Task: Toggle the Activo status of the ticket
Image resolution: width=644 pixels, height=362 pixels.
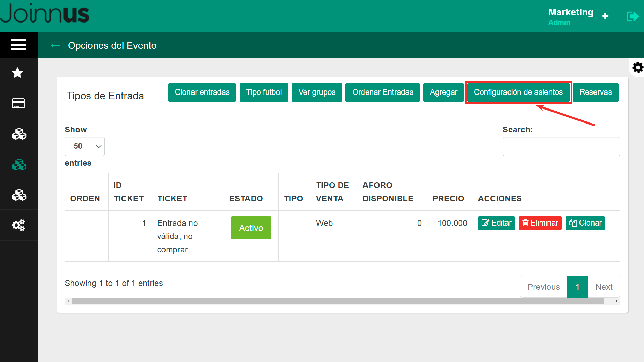Action: tap(251, 228)
